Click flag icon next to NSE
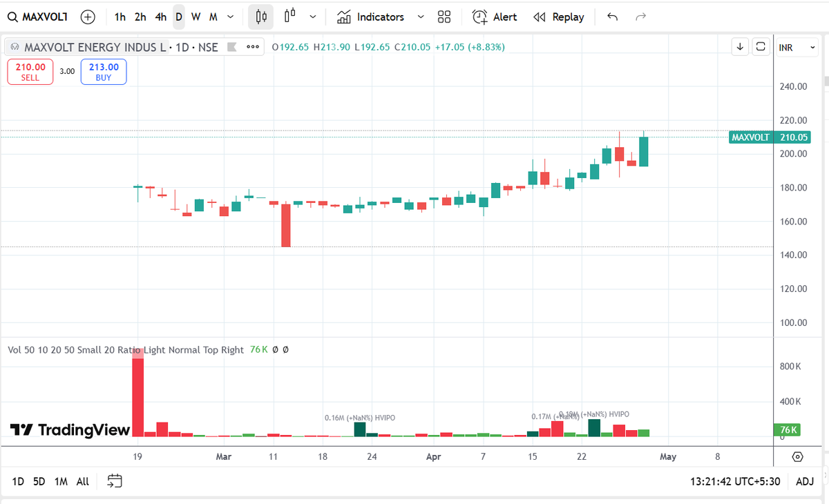The height and width of the screenshot is (504, 829). click(x=232, y=48)
